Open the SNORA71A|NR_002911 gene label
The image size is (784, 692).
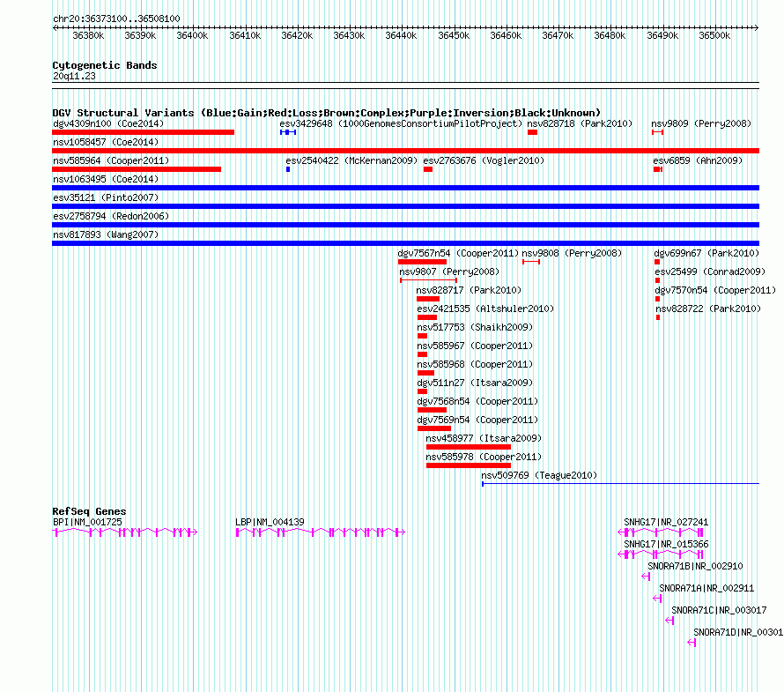pos(706,588)
